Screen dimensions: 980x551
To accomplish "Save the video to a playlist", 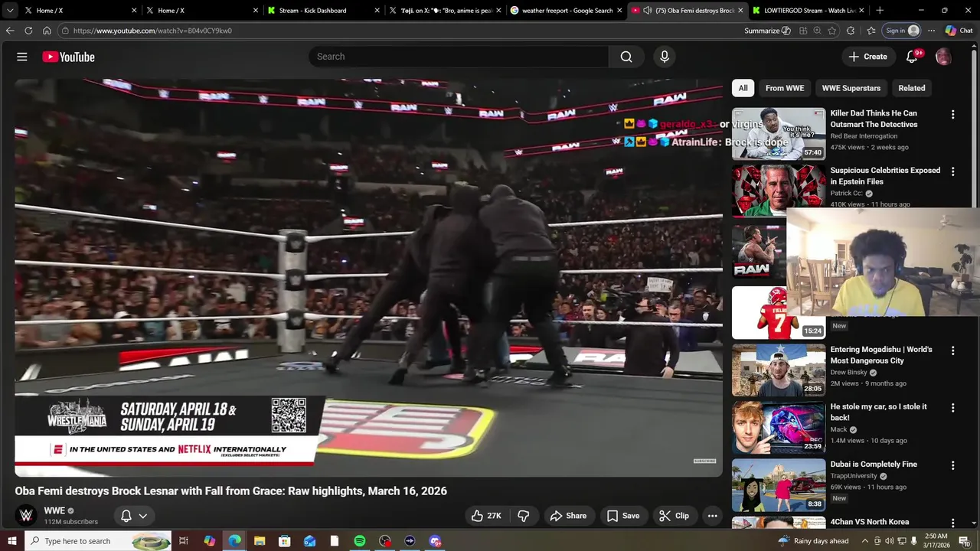I will [x=623, y=516].
